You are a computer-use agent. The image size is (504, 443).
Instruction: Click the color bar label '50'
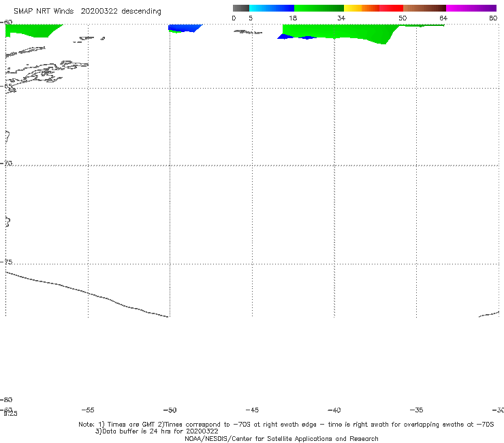click(x=403, y=18)
